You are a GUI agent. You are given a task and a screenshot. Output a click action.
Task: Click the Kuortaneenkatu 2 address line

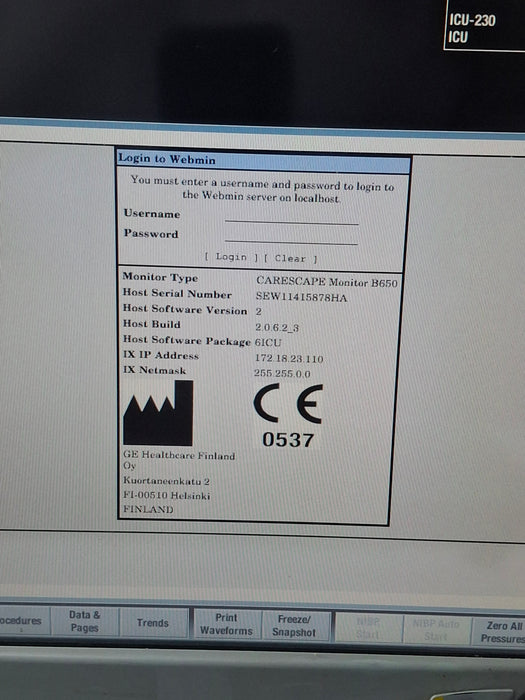pos(167,481)
